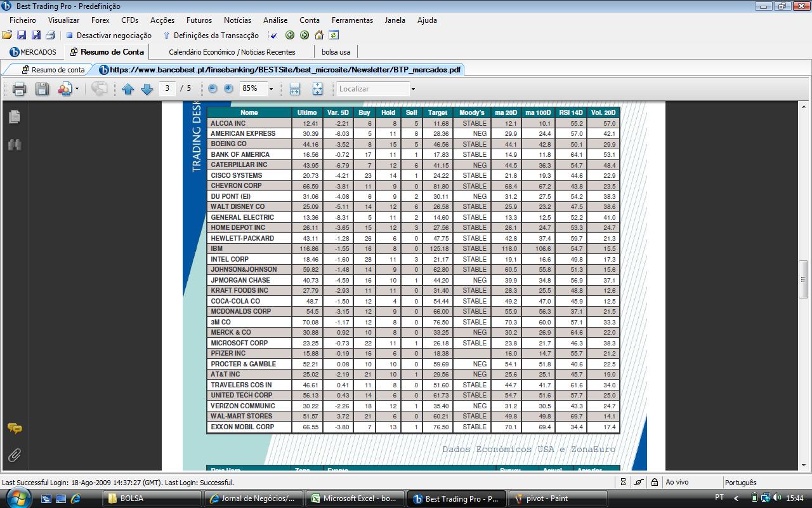Fit the full page in window
The height and width of the screenshot is (508, 812).
tap(317, 89)
